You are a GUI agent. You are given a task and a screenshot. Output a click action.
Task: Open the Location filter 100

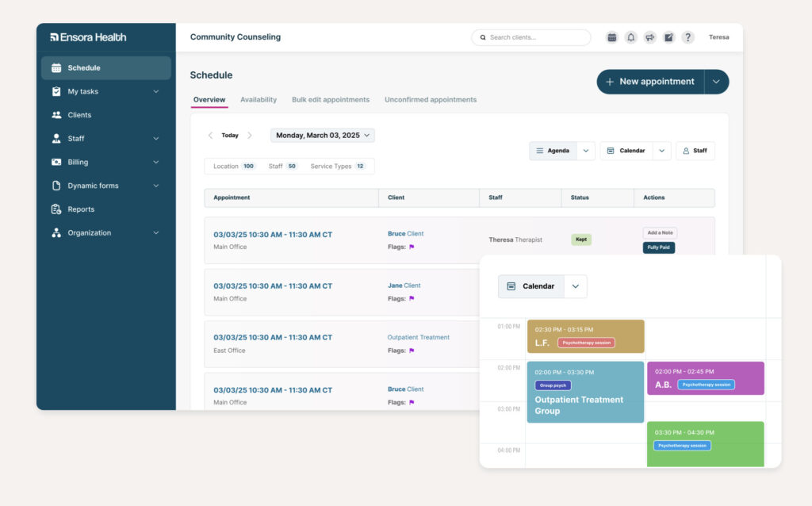(x=234, y=167)
